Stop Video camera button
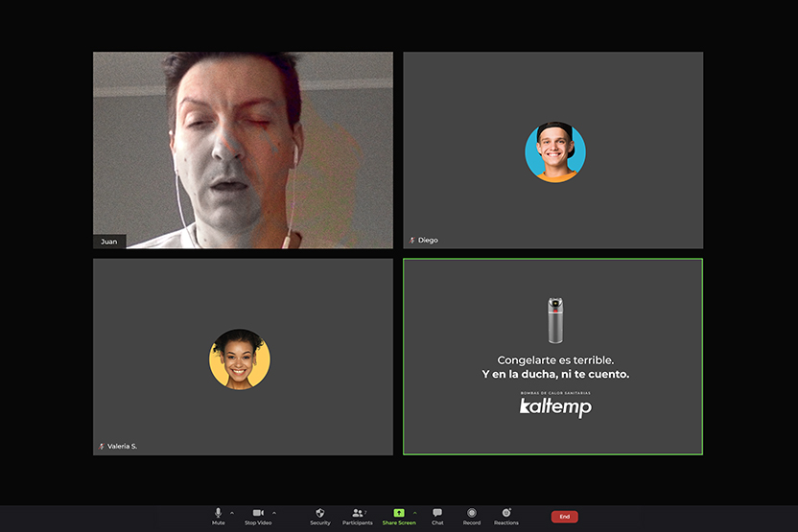 [x=258, y=517]
